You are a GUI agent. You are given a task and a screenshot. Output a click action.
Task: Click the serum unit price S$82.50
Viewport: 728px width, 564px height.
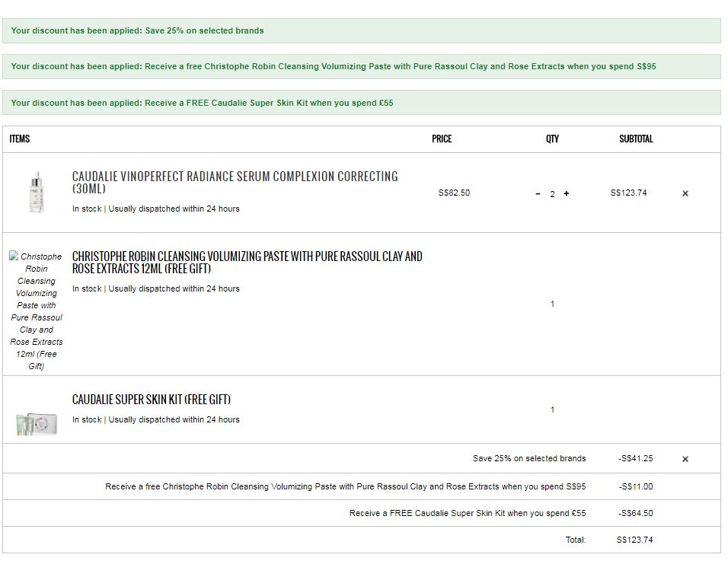coord(454,193)
